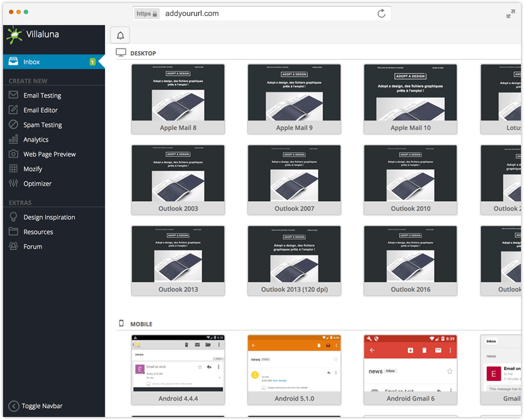Collapse sidebar with Toggle Navbar

pyautogui.click(x=36, y=406)
